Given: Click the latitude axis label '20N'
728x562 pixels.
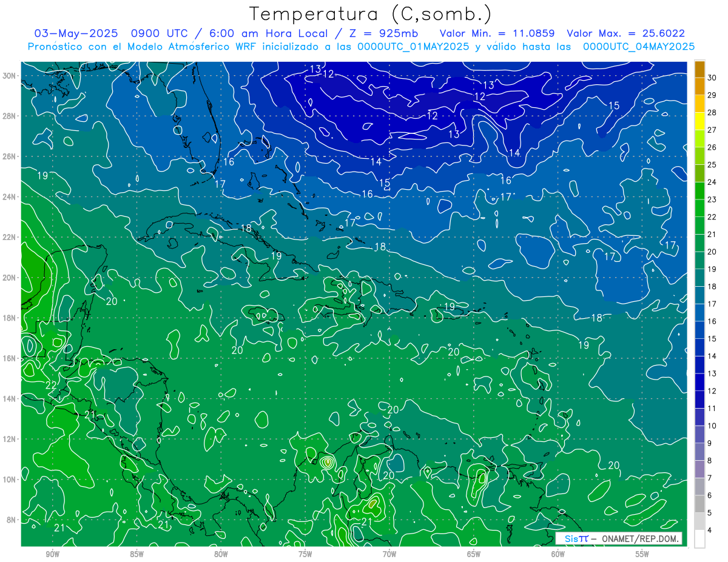Looking at the screenshot, I should point(10,278).
